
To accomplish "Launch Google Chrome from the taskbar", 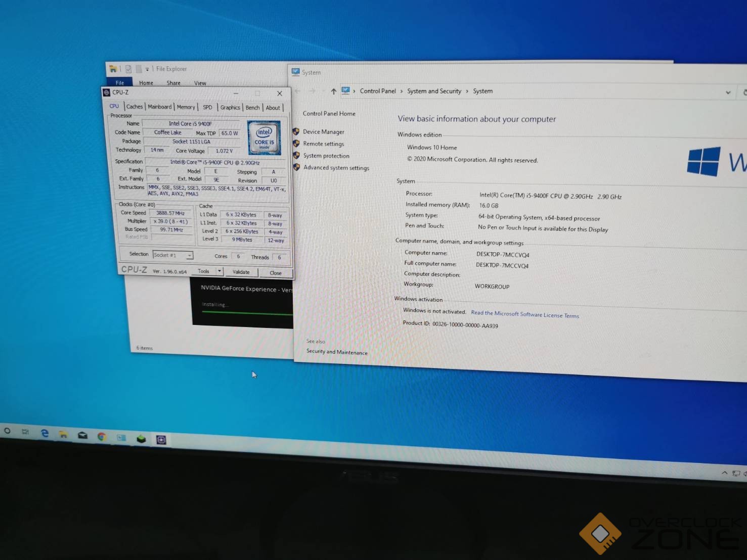I will tap(102, 437).
